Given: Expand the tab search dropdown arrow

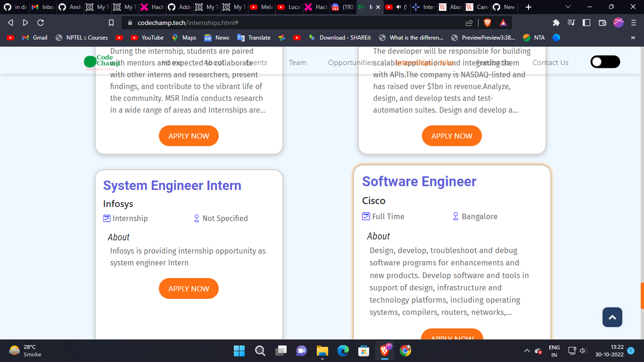Looking at the screenshot, I should [x=568, y=7].
